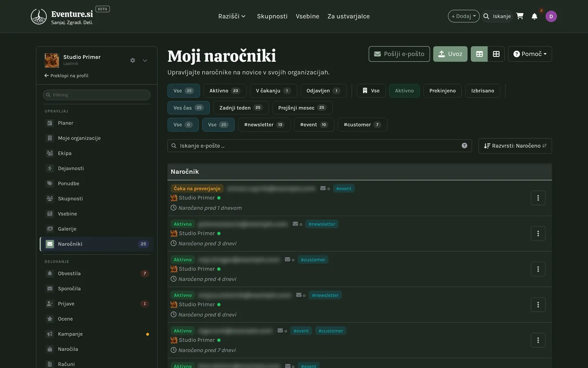
Task: Open the user avatar D menu
Action: pyautogui.click(x=551, y=16)
